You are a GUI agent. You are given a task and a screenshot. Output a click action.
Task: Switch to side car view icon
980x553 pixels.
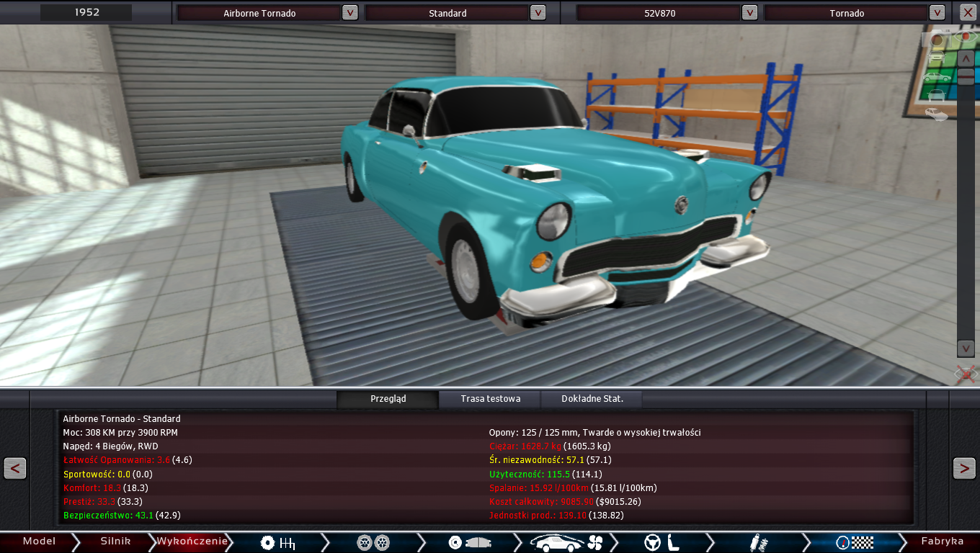point(936,77)
